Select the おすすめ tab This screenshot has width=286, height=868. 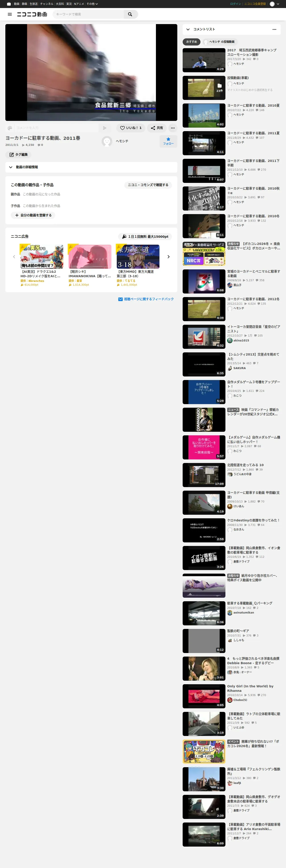(x=192, y=42)
